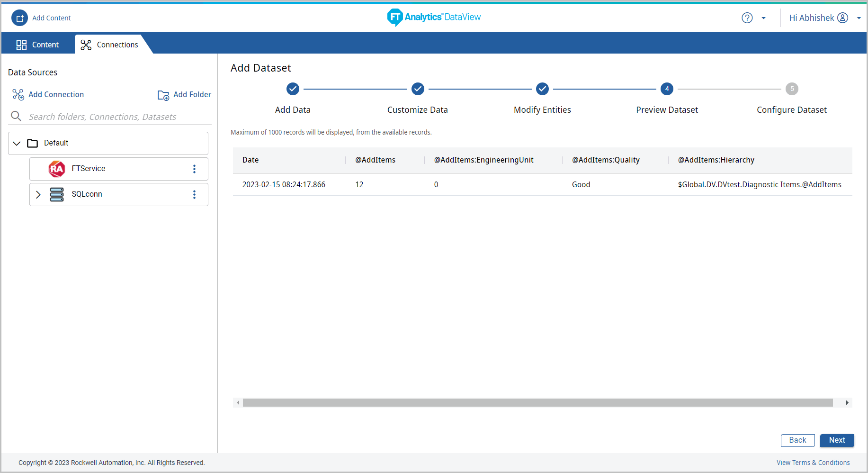Click the Add Content plus icon
Image resolution: width=868 pixels, height=473 pixels.
pyautogui.click(x=20, y=18)
